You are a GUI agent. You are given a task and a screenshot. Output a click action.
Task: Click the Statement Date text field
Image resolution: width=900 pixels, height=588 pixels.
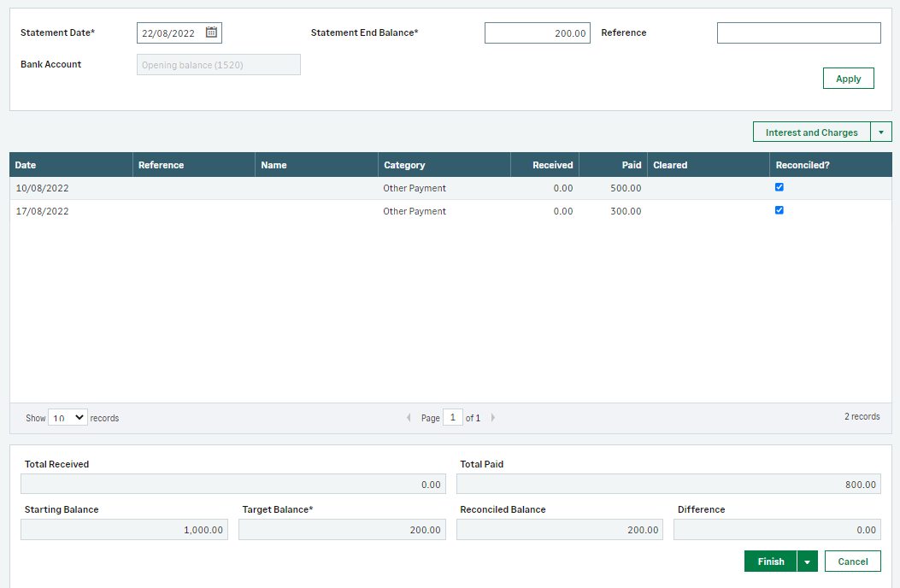pyautogui.click(x=170, y=33)
